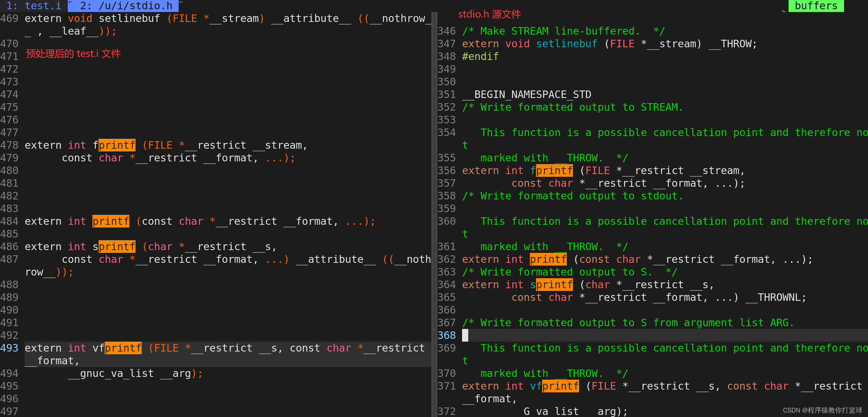
Task: Click line number 346 in right pane
Action: coord(447,31)
